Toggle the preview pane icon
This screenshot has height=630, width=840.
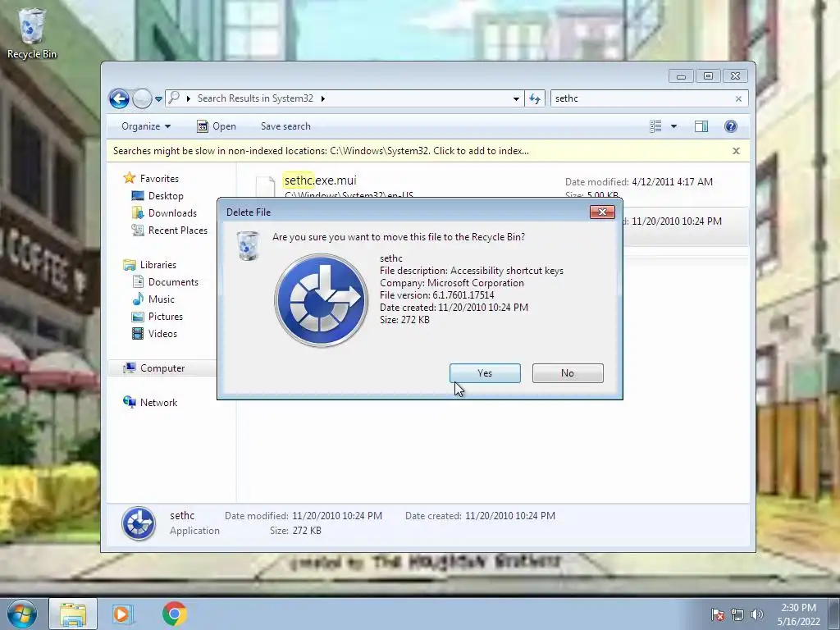click(x=701, y=126)
